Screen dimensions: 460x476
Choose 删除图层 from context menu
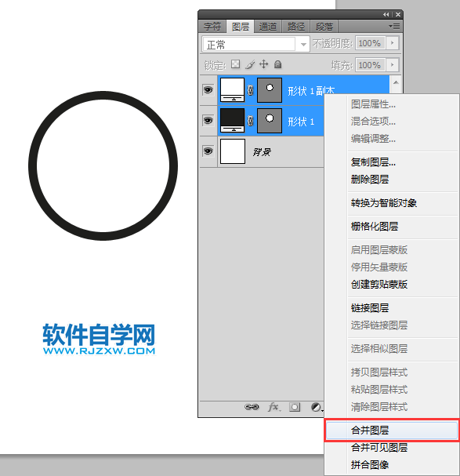click(x=392, y=180)
